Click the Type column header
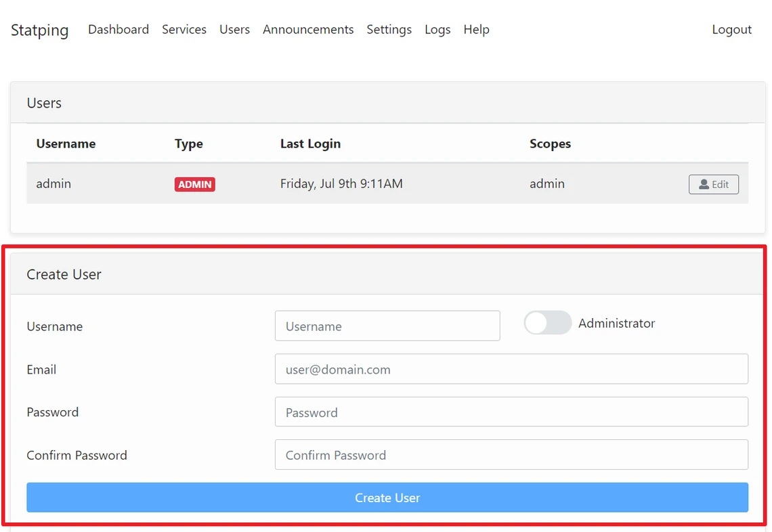This screenshot has width=772, height=532. [188, 143]
